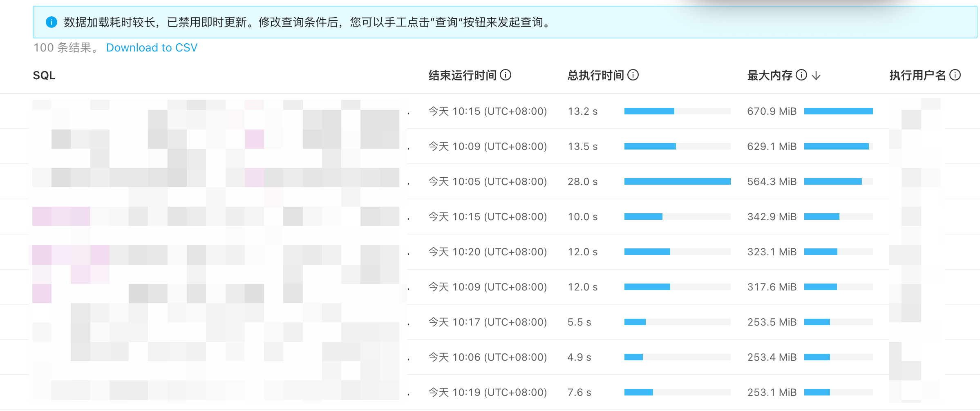This screenshot has width=980, height=411.
Task: Click info icon beside 结束运行时间 header
Action: coord(506,75)
